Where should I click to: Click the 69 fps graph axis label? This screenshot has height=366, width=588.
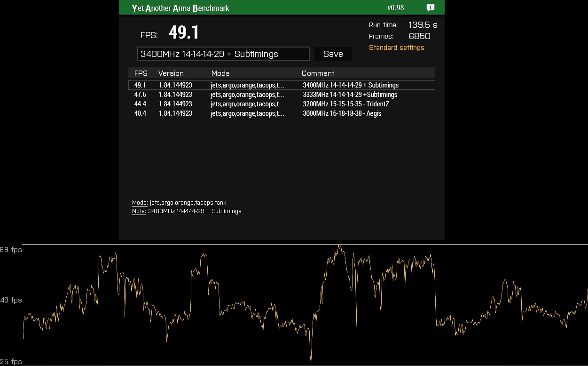point(11,250)
